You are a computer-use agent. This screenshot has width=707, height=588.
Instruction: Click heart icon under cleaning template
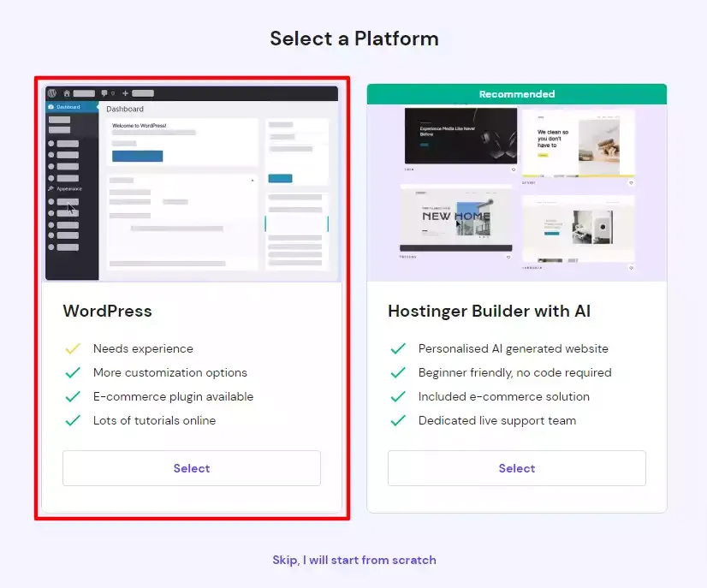click(x=631, y=182)
